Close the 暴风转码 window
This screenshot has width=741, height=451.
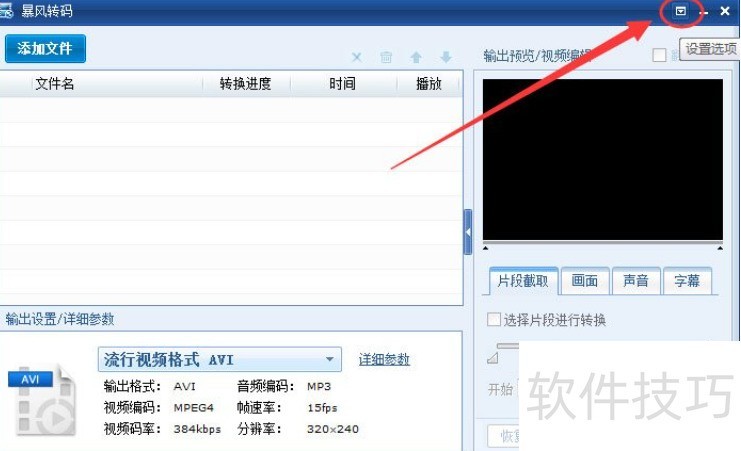[725, 11]
